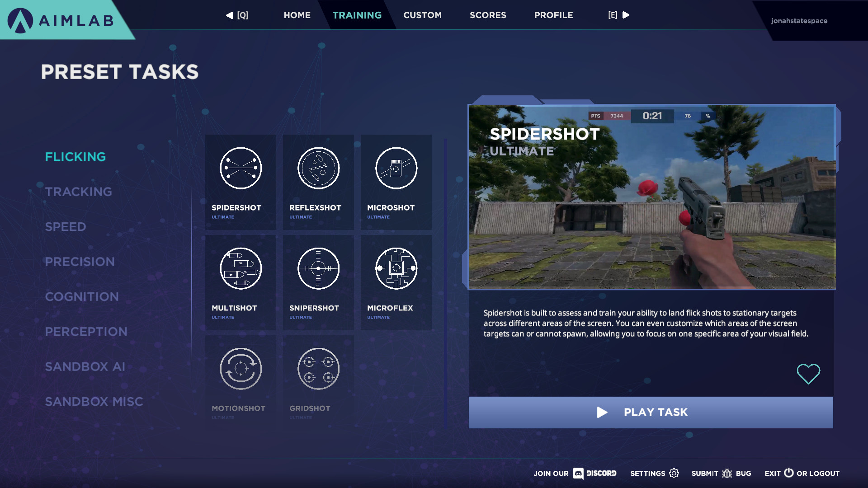Viewport: 868px width, 488px height.
Task: Click the Microshot task label
Action: pos(391,208)
